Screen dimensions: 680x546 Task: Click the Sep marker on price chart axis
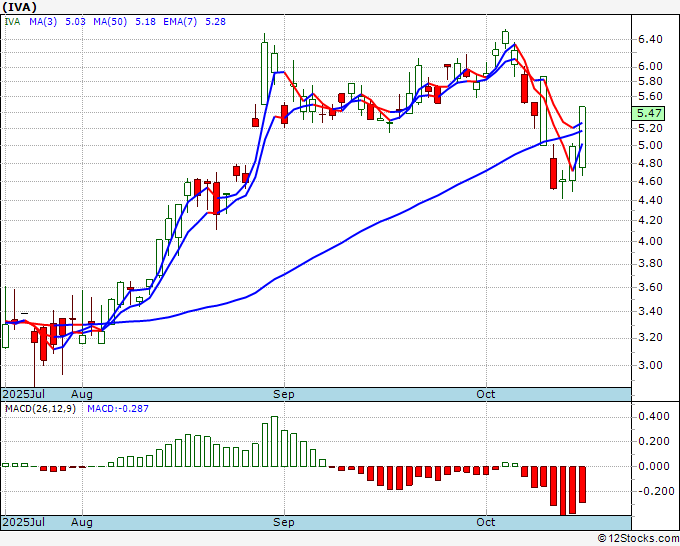coord(284,395)
